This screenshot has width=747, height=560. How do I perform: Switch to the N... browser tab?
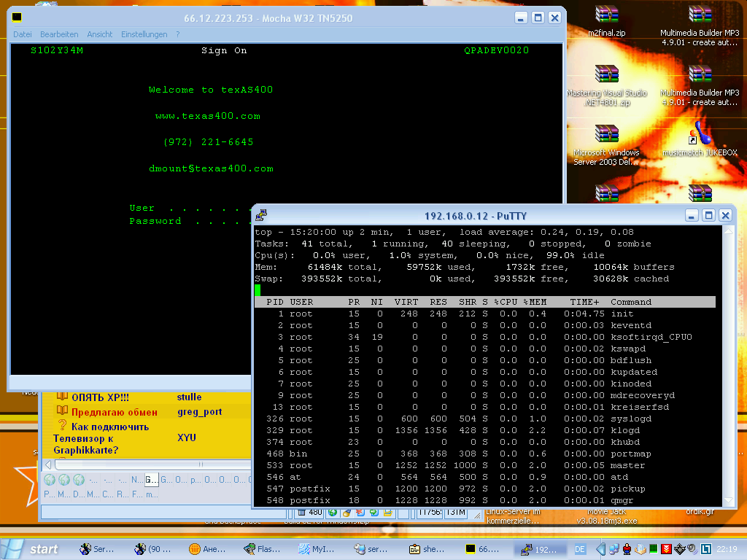click(137, 480)
